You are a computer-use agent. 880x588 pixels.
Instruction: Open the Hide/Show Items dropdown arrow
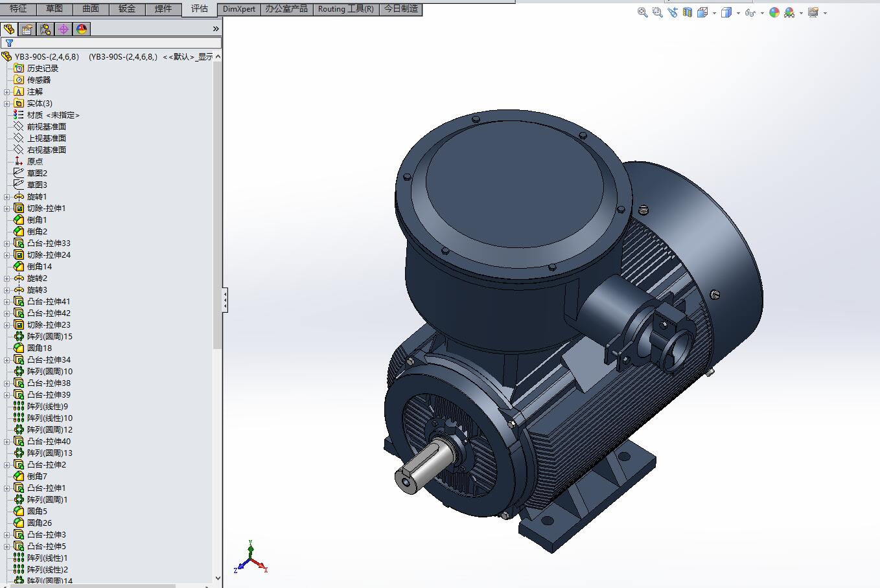coord(761,13)
